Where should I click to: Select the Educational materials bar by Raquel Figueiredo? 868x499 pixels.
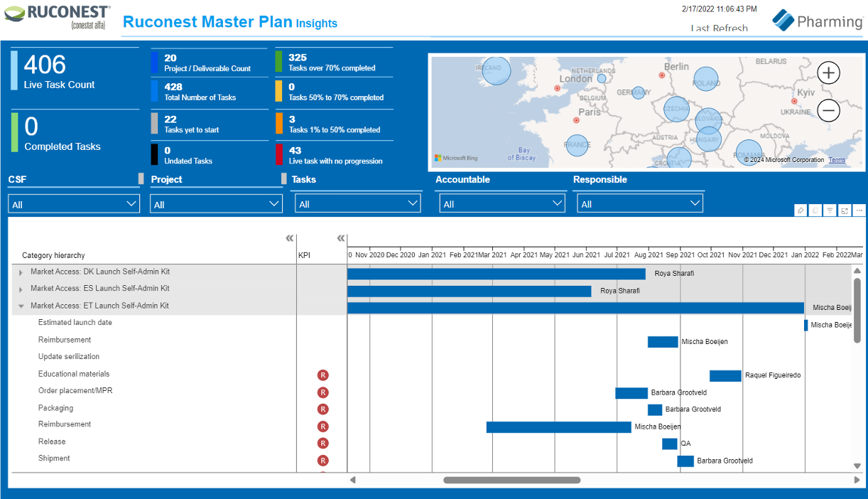coord(725,376)
